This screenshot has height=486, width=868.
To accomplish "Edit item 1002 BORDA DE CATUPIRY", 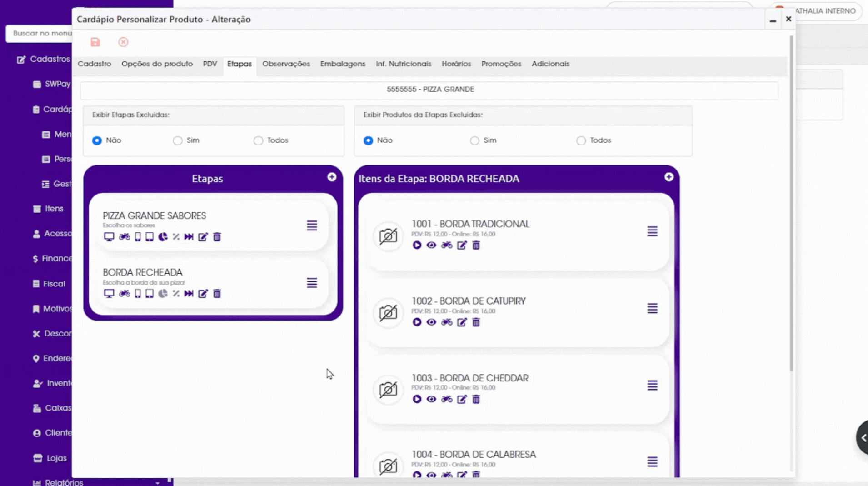I will coord(462,322).
